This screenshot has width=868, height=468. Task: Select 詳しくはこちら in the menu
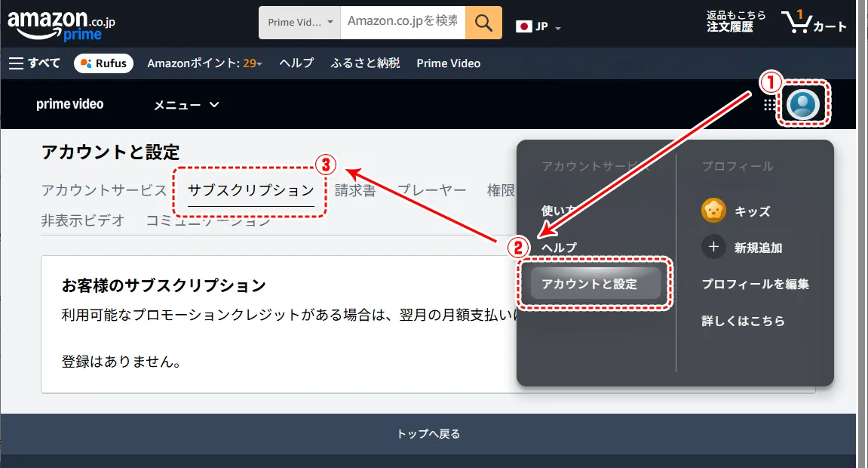pyautogui.click(x=743, y=321)
